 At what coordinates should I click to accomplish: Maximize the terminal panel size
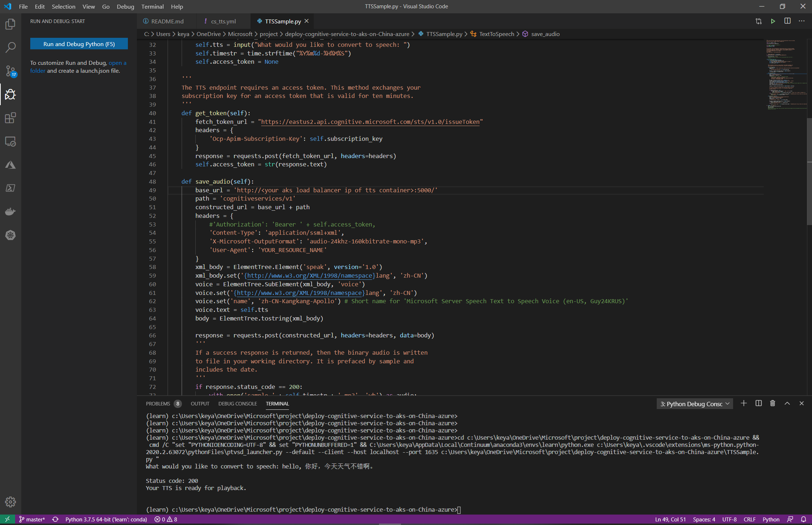pyautogui.click(x=787, y=403)
